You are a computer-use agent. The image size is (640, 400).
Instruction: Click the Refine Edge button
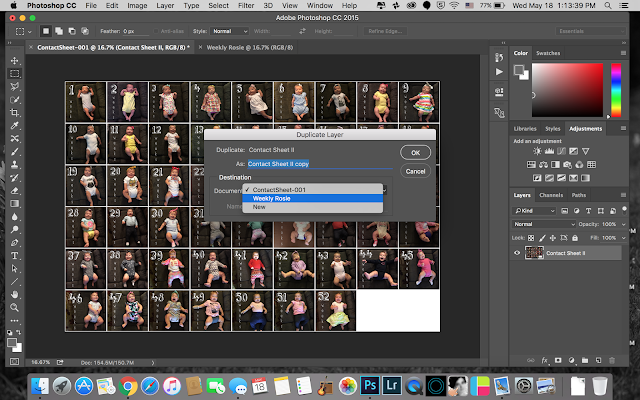click(385, 31)
